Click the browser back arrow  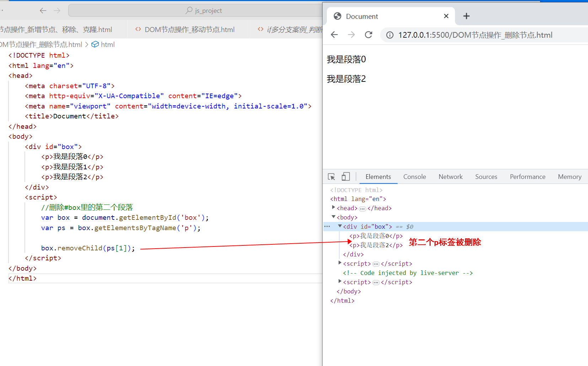tap(334, 35)
